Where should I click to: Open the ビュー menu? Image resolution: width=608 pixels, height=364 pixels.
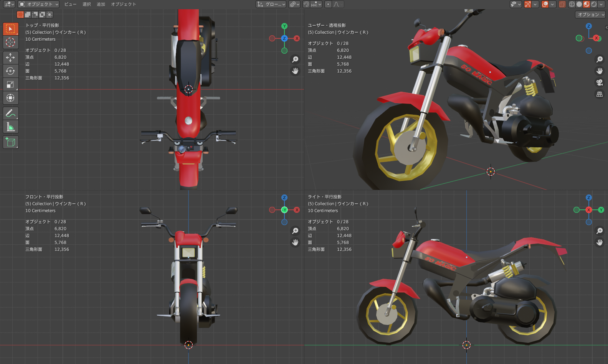coord(70,4)
